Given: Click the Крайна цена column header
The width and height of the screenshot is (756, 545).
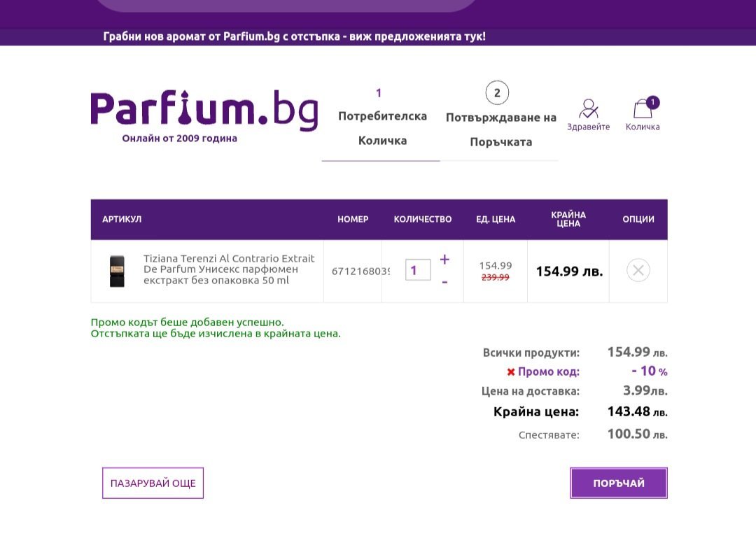Looking at the screenshot, I should (568, 219).
